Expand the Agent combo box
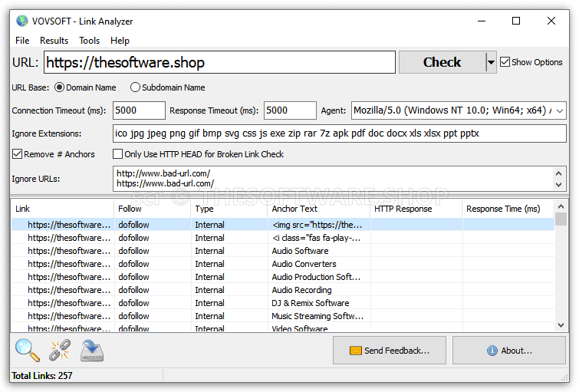The image size is (579, 392). point(560,110)
